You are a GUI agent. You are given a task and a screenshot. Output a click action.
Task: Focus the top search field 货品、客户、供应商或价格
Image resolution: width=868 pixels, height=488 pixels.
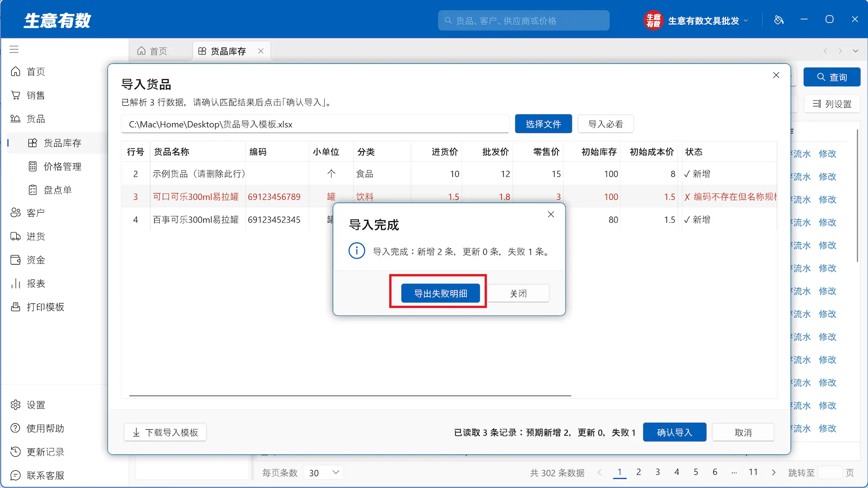pos(524,21)
